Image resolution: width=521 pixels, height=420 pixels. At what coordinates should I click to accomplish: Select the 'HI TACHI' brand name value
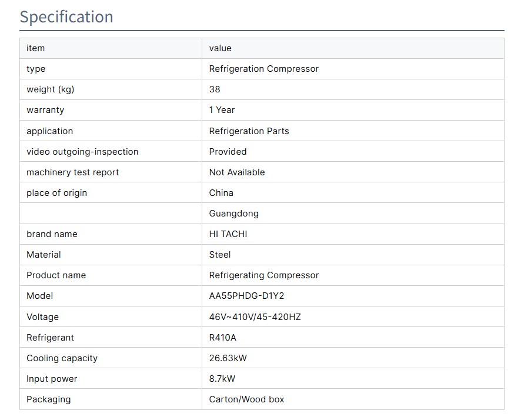click(228, 234)
